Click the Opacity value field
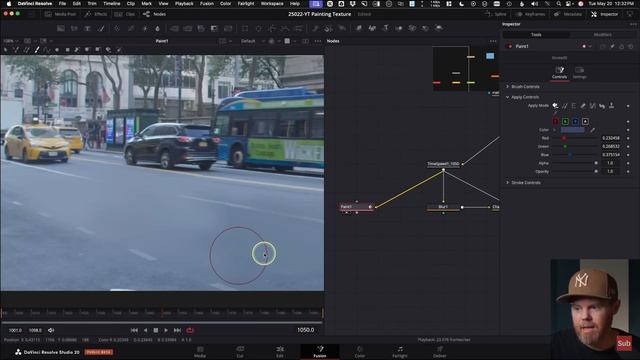640x360 pixels. [x=611, y=171]
